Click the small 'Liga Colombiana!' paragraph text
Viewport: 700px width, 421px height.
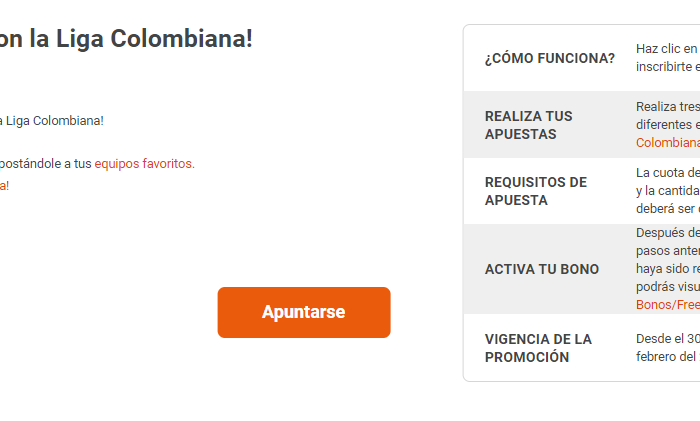(52, 121)
